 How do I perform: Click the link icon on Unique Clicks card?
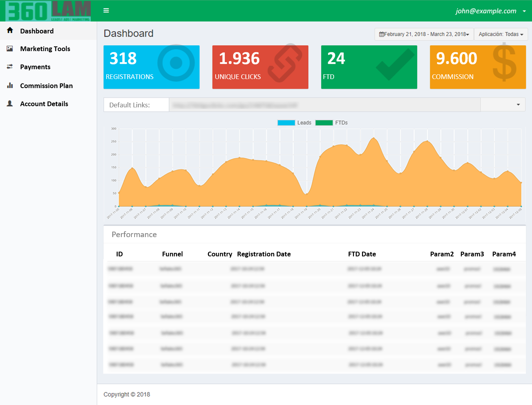point(285,63)
